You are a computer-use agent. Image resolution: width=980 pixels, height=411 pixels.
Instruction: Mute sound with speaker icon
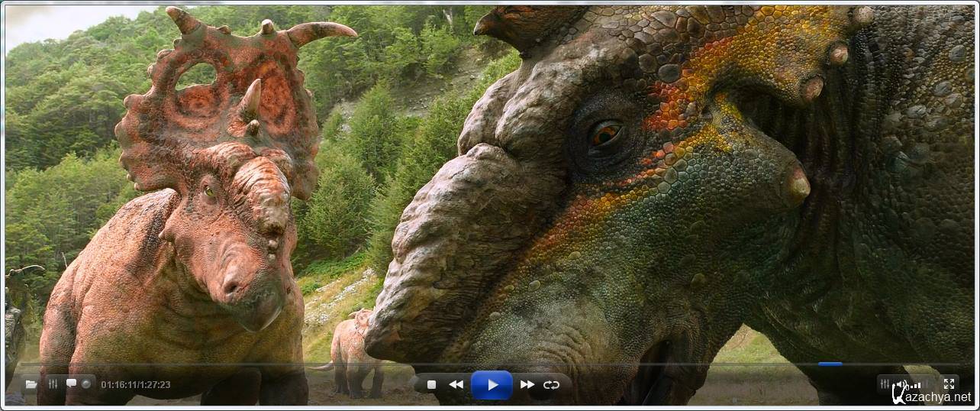901,384
